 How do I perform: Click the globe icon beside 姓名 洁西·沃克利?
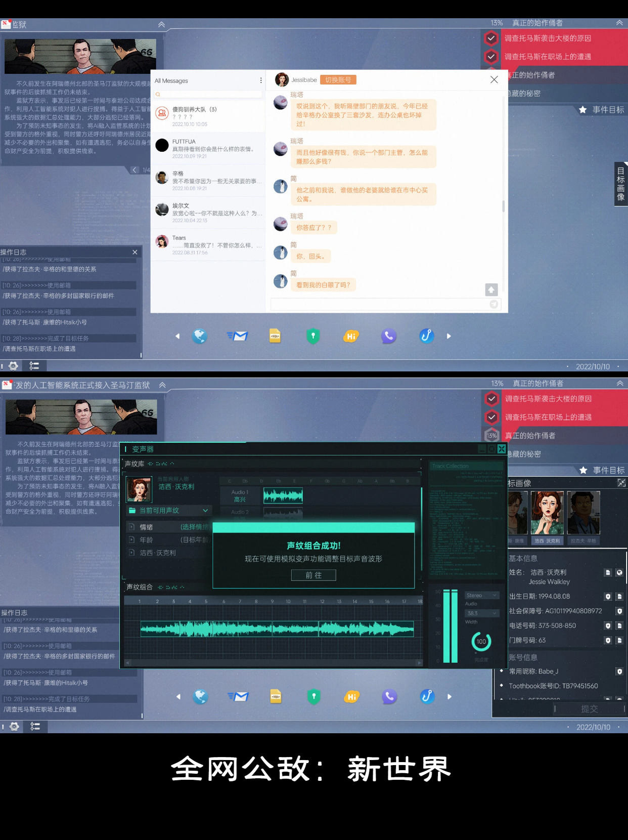click(x=619, y=573)
